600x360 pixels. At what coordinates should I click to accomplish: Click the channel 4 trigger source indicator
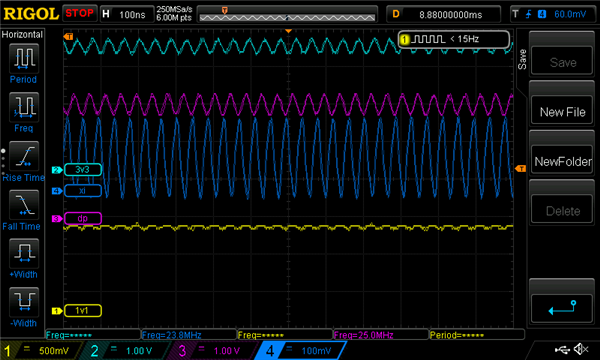click(x=542, y=15)
